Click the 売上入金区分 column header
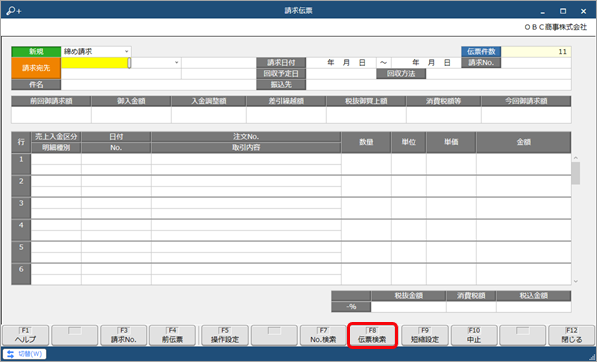This screenshot has width=597, height=362. (x=56, y=137)
